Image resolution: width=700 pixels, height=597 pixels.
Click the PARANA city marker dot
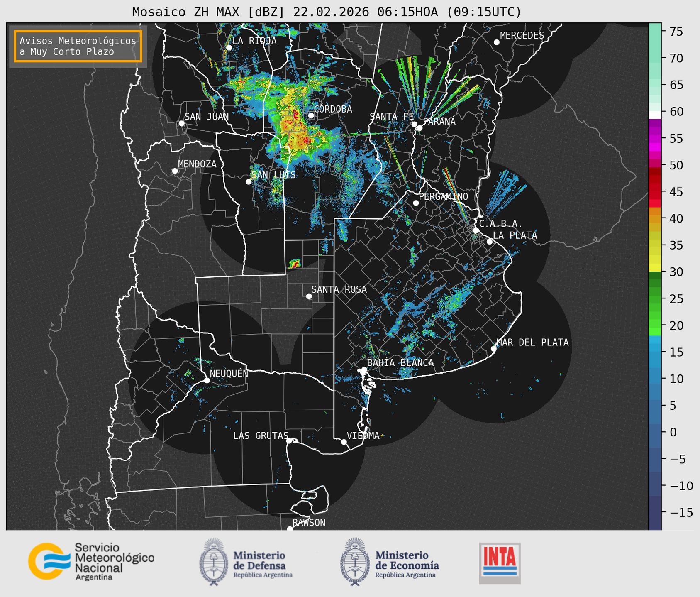[420, 128]
